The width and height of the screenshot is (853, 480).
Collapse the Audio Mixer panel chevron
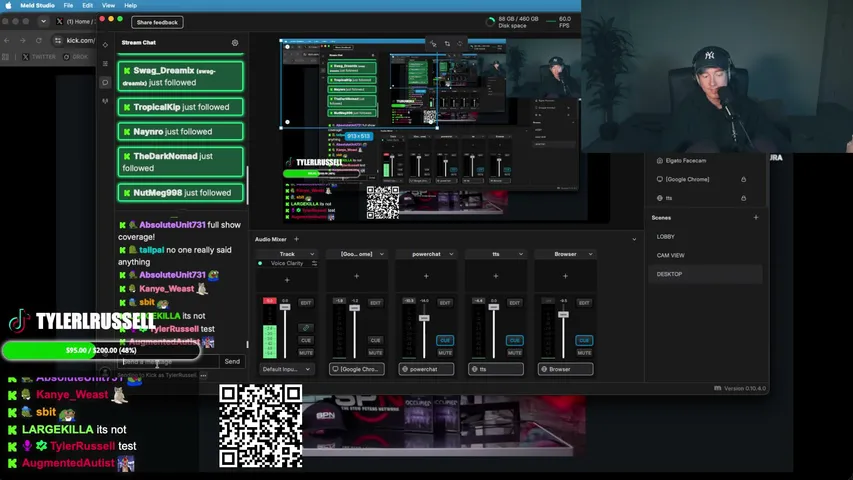pos(634,239)
